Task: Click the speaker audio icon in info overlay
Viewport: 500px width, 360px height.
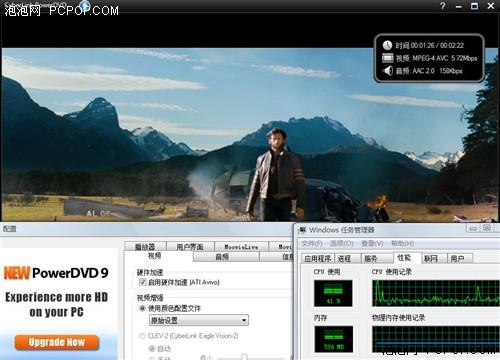Action: coord(387,71)
